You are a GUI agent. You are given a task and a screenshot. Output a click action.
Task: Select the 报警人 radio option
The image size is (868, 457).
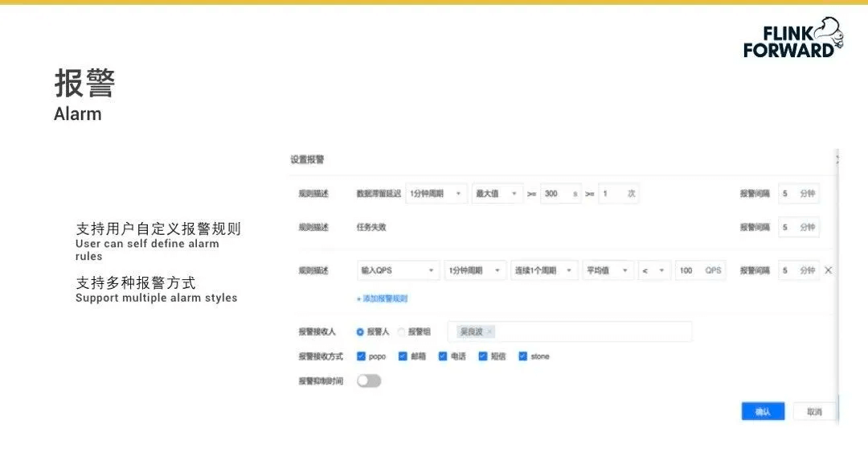pyautogui.click(x=360, y=331)
